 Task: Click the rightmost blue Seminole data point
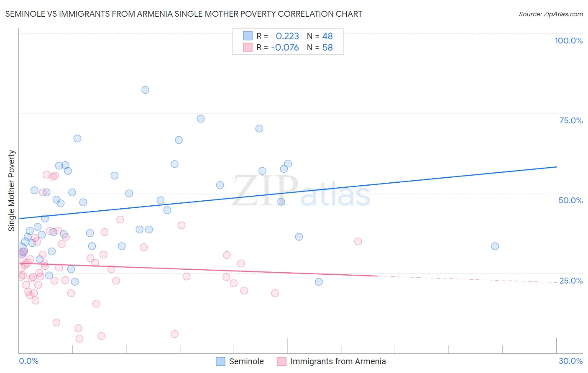click(495, 246)
